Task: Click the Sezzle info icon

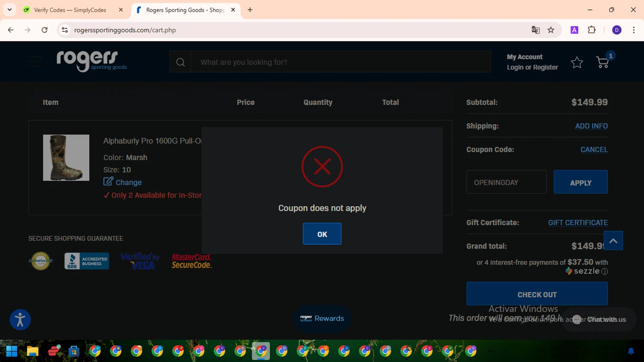Action: click(x=605, y=271)
